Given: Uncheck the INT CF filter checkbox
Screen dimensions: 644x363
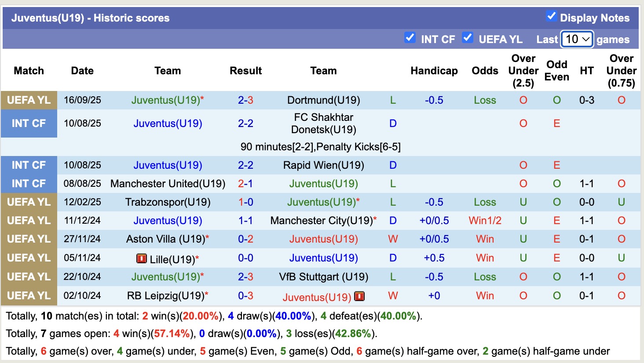Looking at the screenshot, I should click(410, 38).
